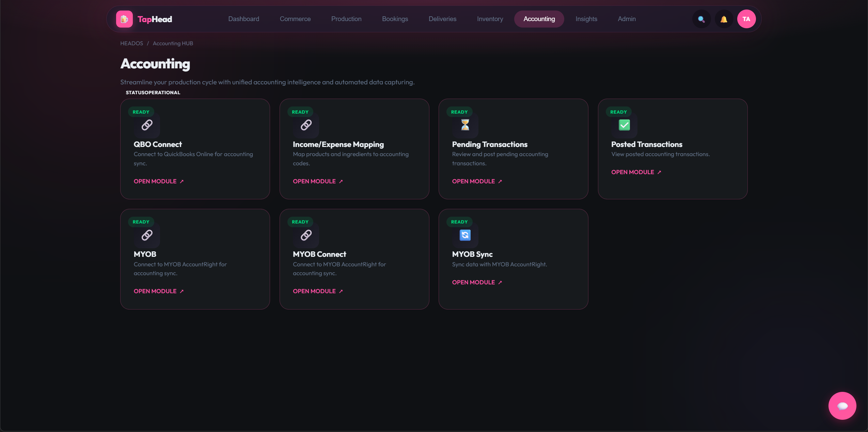Open module for MYOB Sync
The width and height of the screenshot is (868, 432).
click(477, 282)
